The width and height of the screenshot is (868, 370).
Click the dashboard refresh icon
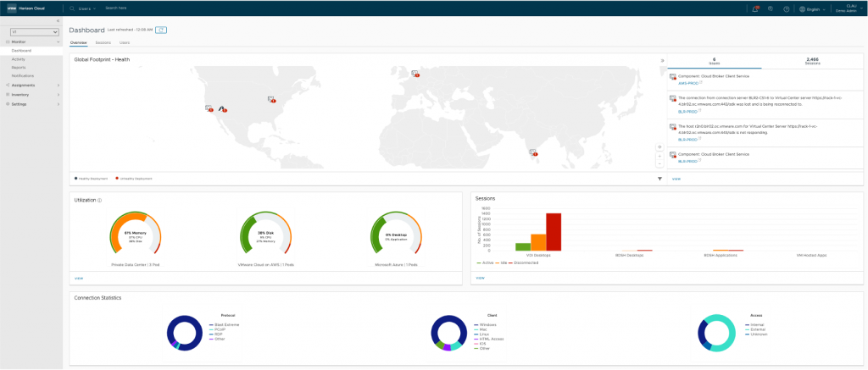[161, 30]
